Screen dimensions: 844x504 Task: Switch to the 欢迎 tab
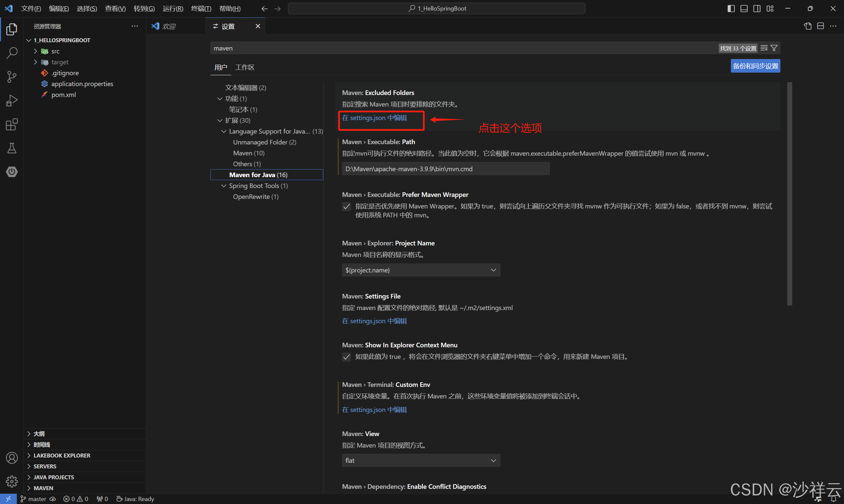176,26
